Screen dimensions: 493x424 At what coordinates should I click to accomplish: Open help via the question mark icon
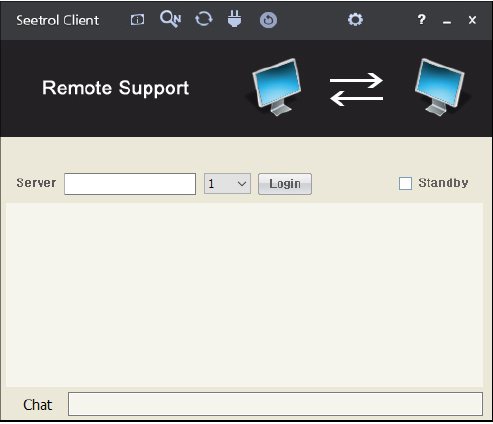tap(421, 20)
